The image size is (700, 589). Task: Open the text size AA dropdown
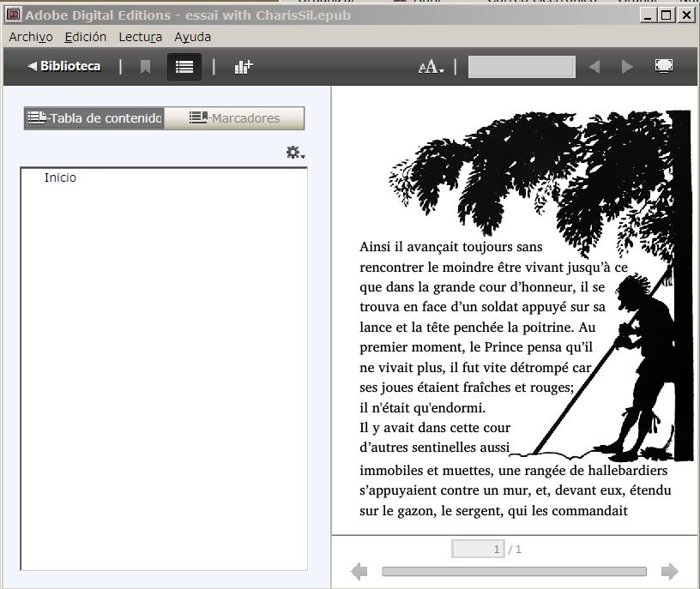coord(431,67)
